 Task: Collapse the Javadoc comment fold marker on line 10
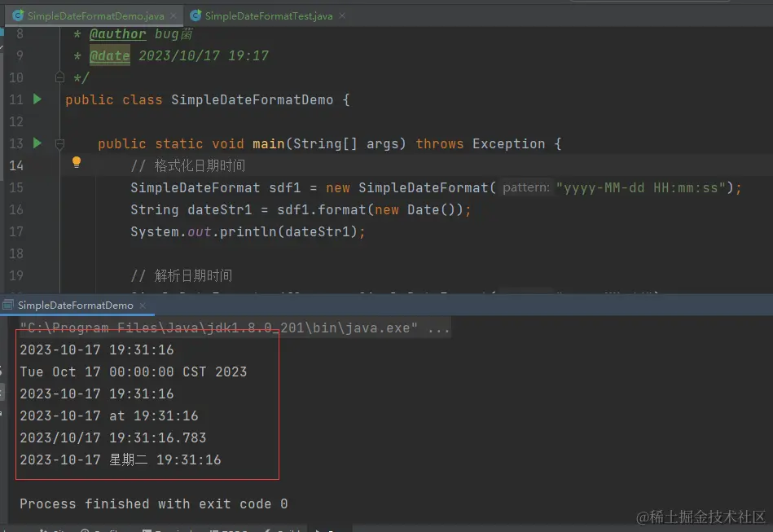59,77
